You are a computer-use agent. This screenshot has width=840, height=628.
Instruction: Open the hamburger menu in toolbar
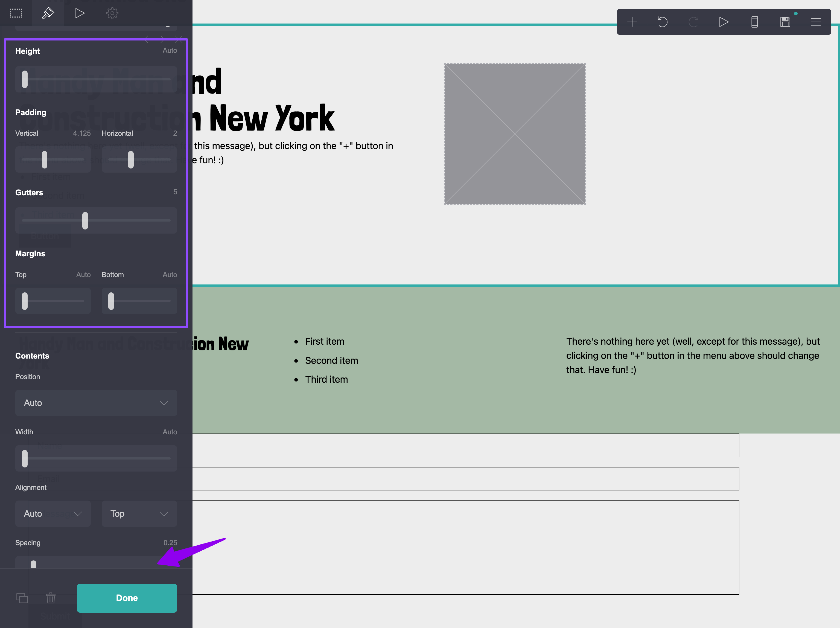(816, 22)
